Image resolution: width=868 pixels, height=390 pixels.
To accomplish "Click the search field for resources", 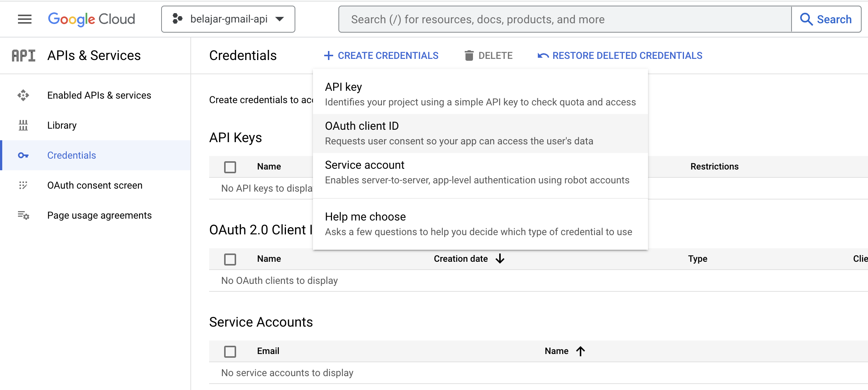I will tap(565, 19).
